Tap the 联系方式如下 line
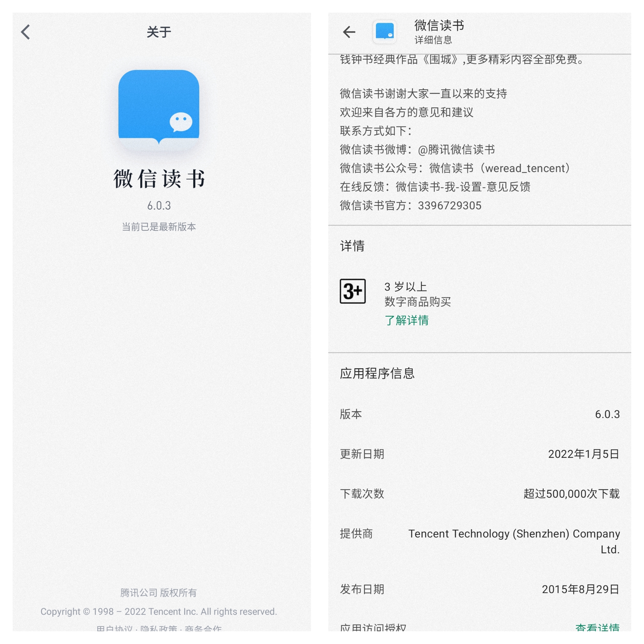644x644 pixels. (x=376, y=131)
